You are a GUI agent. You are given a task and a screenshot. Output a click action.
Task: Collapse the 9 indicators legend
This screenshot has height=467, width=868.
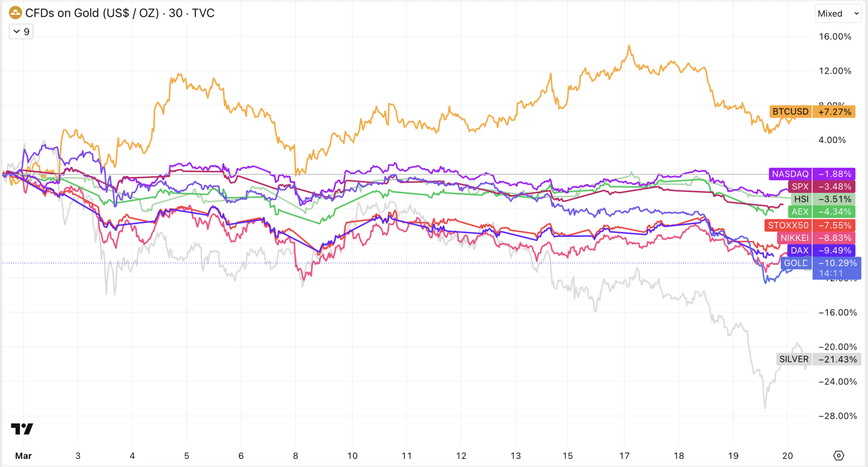(21, 31)
